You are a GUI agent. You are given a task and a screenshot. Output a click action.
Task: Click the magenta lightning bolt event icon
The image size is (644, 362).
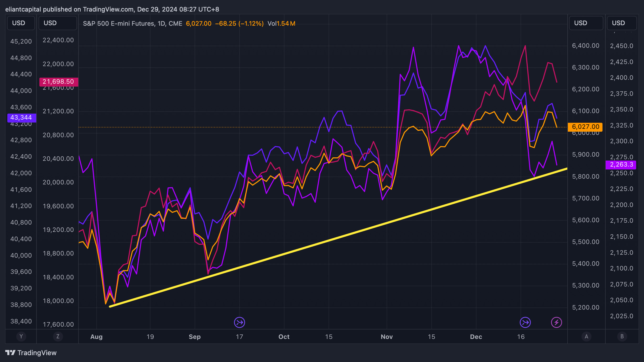pyautogui.click(x=556, y=322)
